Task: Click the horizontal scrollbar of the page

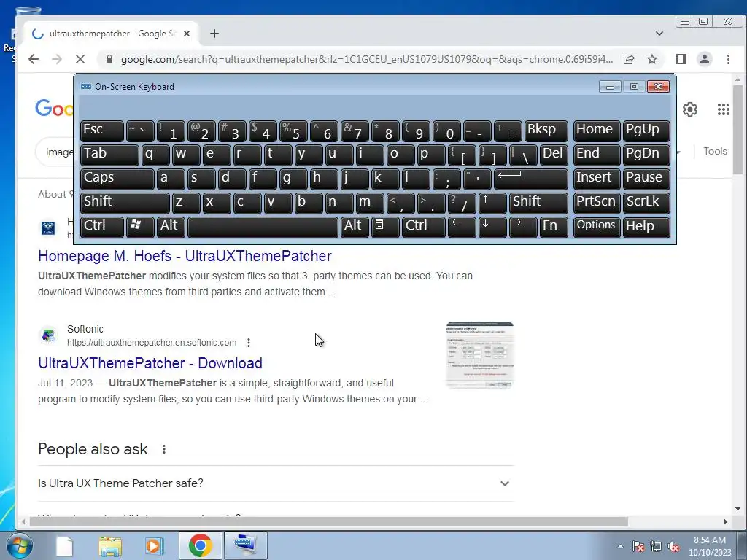Action: pos(329,522)
